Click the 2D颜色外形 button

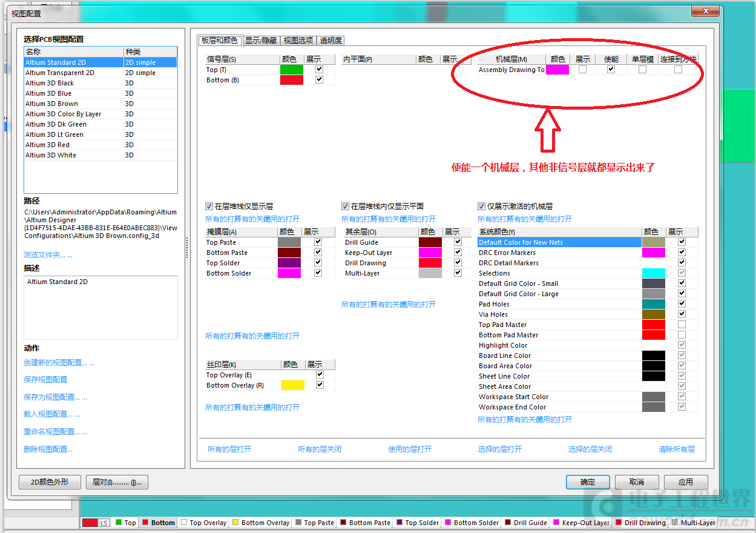(50, 482)
